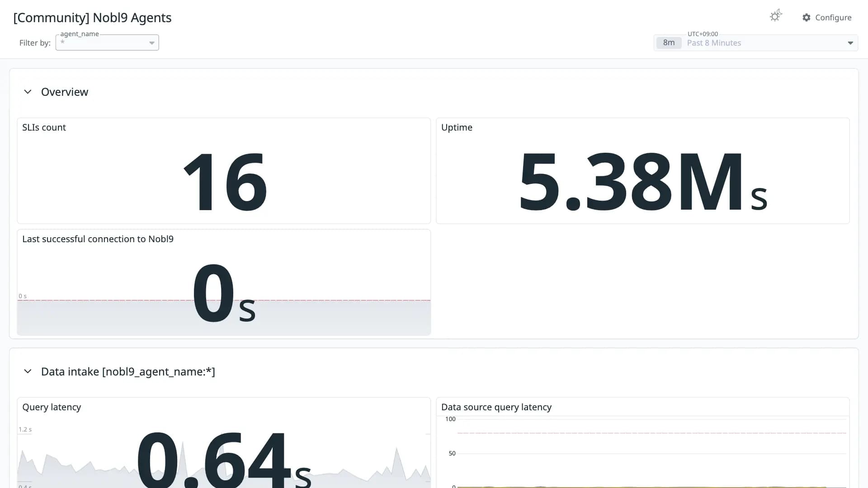This screenshot has width=868, height=488.
Task: Click Last successful connection to Nobl9 title
Action: point(98,239)
